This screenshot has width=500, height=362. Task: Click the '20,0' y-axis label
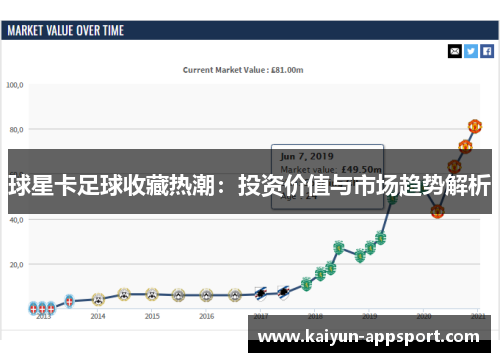tap(16, 265)
